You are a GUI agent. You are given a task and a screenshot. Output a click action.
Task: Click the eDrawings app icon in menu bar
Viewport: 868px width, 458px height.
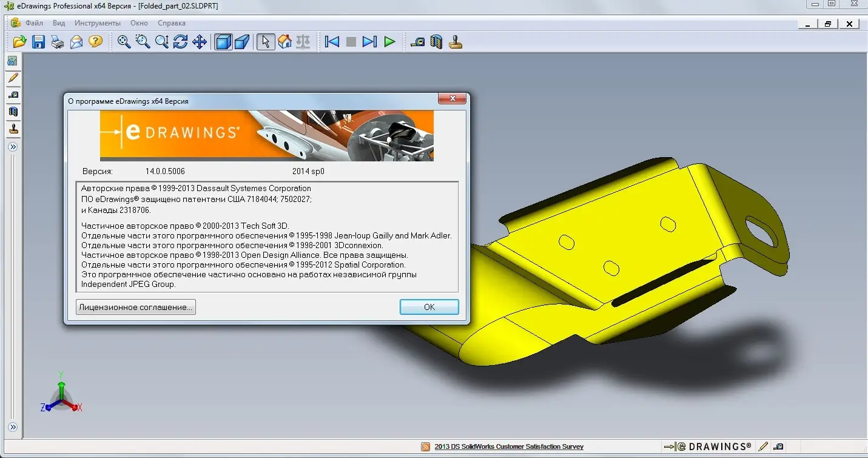(15, 23)
